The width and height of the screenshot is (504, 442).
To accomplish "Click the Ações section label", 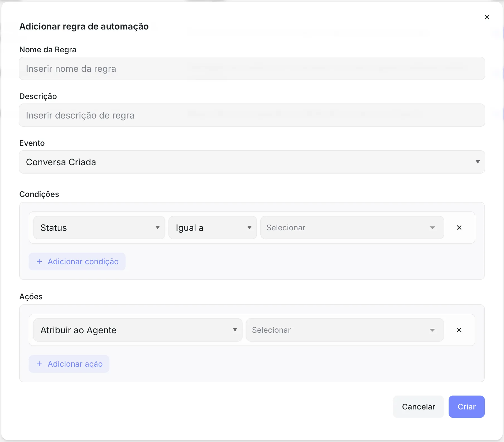I will coord(31,297).
